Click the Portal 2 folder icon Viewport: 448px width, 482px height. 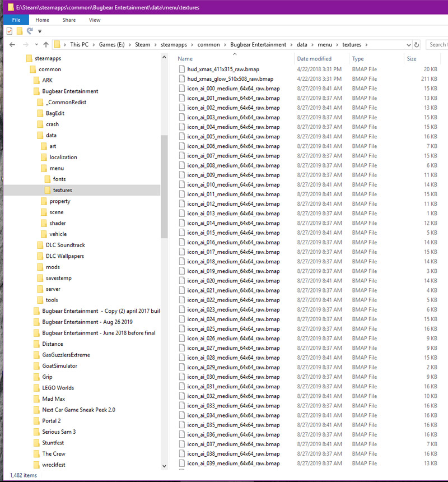pyautogui.click(x=36, y=421)
